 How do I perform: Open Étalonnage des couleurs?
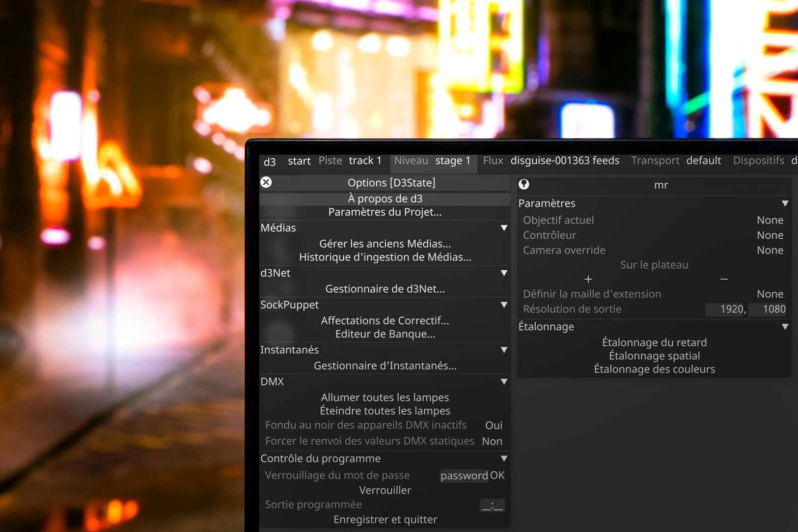654,369
